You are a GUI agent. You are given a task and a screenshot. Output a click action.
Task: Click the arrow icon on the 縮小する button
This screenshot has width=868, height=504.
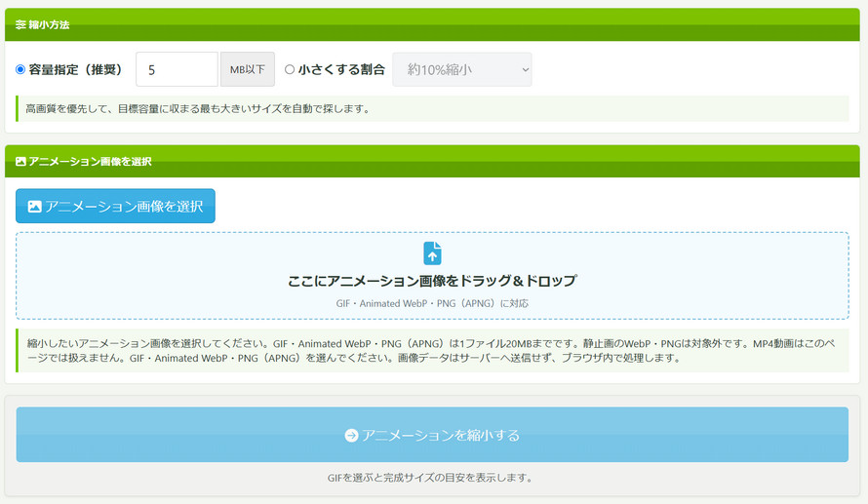pyautogui.click(x=351, y=436)
